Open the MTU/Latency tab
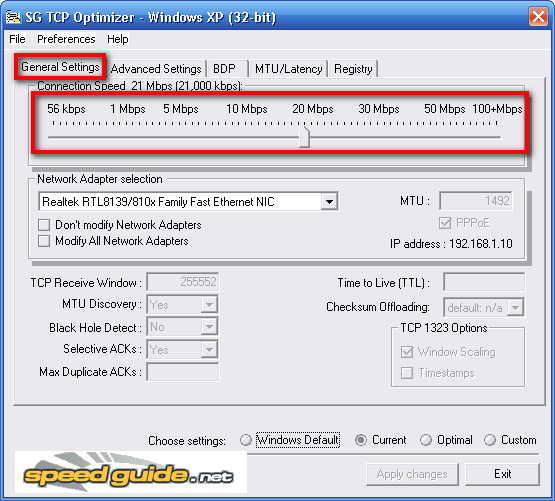 (288, 69)
